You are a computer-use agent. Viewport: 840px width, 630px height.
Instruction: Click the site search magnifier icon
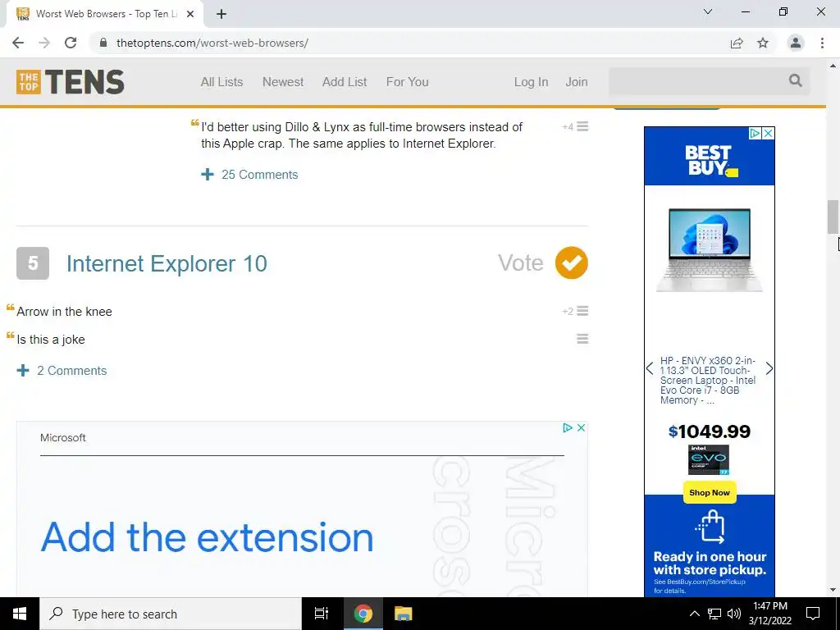tap(796, 80)
